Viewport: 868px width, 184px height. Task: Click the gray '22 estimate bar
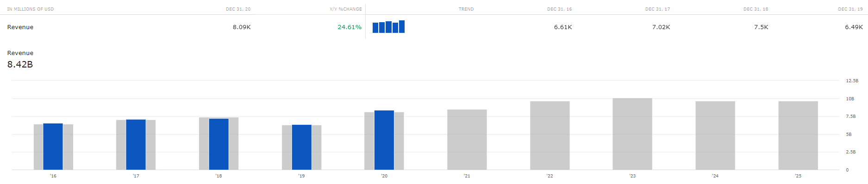tap(550, 135)
